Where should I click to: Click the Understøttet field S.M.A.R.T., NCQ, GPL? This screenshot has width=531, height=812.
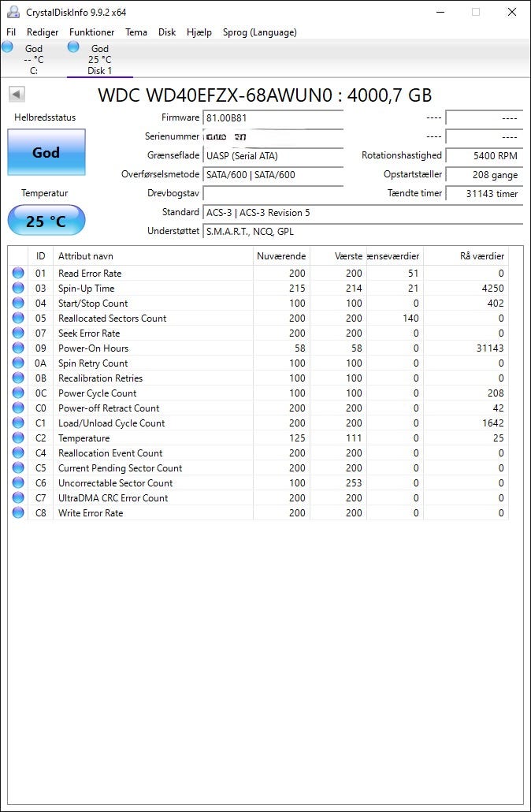coord(363,232)
